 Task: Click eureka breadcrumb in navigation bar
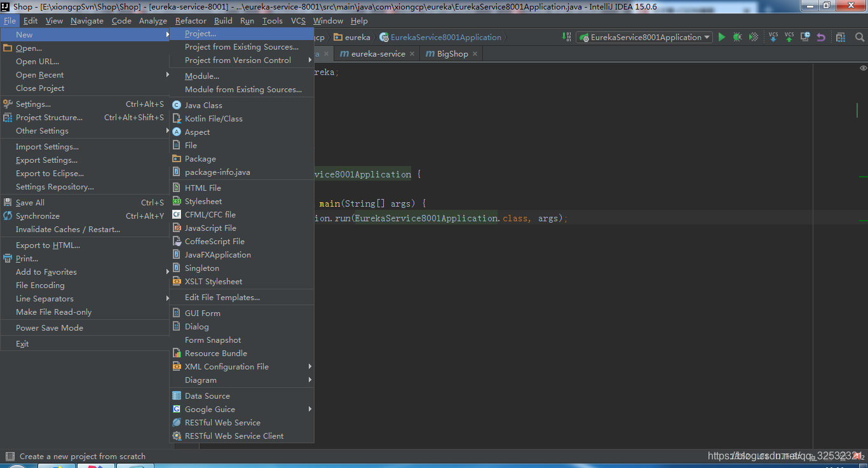tap(352, 38)
